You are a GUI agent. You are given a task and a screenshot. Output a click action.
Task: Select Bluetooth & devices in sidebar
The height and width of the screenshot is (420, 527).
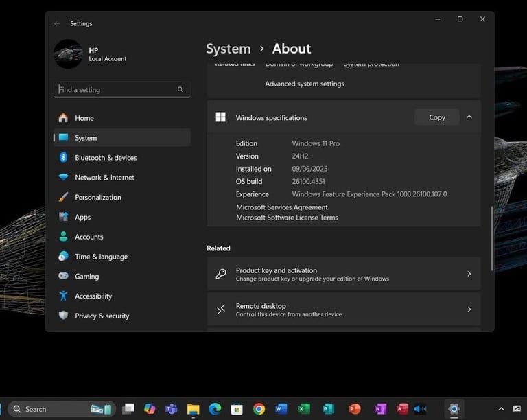[121, 158]
